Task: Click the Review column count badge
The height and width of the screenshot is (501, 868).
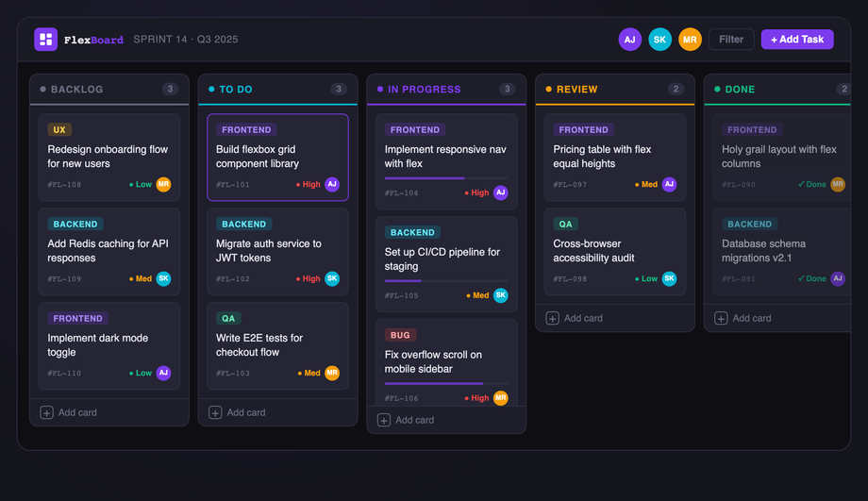Action: click(x=676, y=89)
